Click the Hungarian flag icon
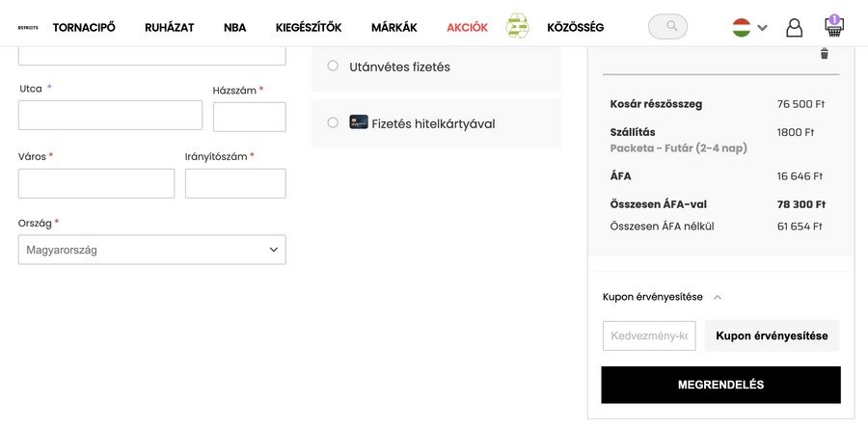This screenshot has height=429, width=868. (742, 27)
